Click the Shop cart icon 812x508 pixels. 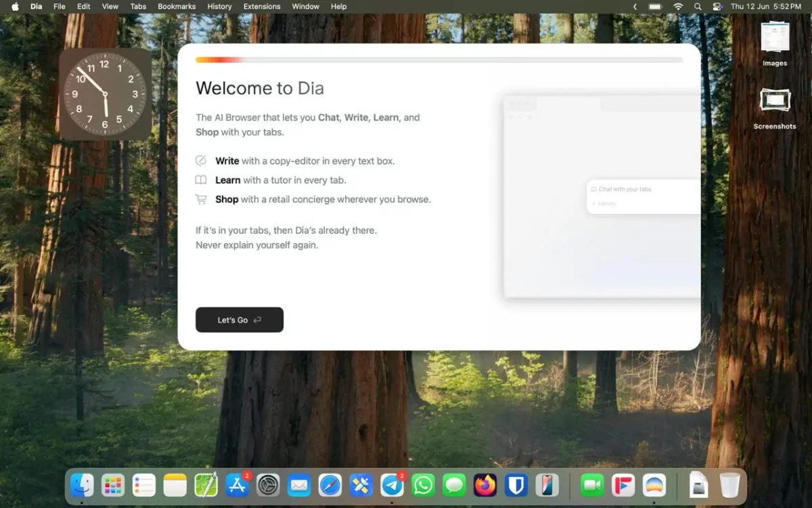[201, 199]
